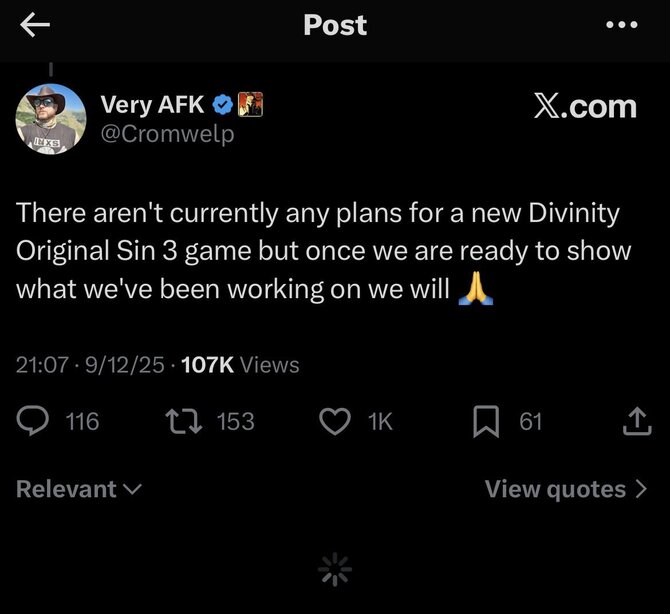Click the @Cromwelp handle
This screenshot has height=614, width=670.
tap(166, 134)
